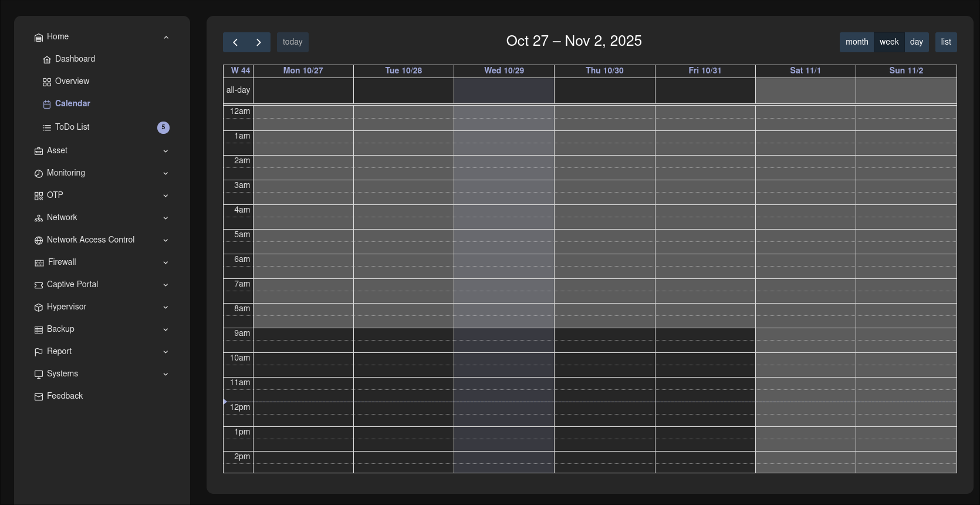Click the ToDo List lines icon
The height and width of the screenshot is (505, 980).
(47, 127)
